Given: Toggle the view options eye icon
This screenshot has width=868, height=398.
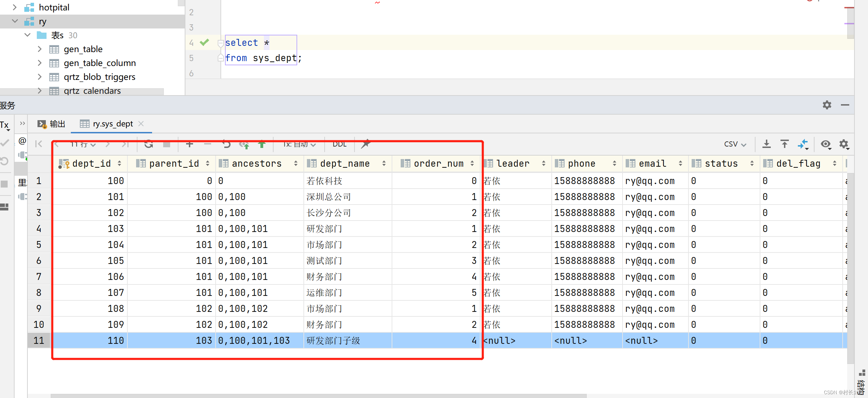Looking at the screenshot, I should pos(826,144).
